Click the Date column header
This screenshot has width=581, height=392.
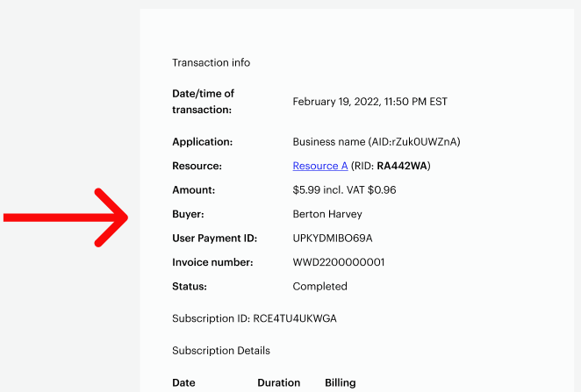tap(183, 382)
